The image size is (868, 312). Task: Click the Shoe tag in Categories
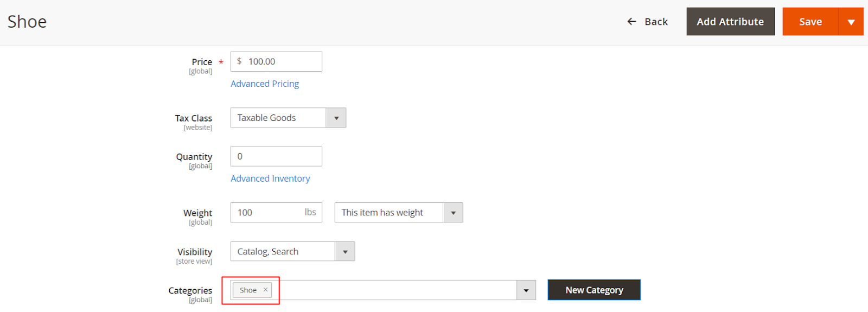tap(248, 290)
